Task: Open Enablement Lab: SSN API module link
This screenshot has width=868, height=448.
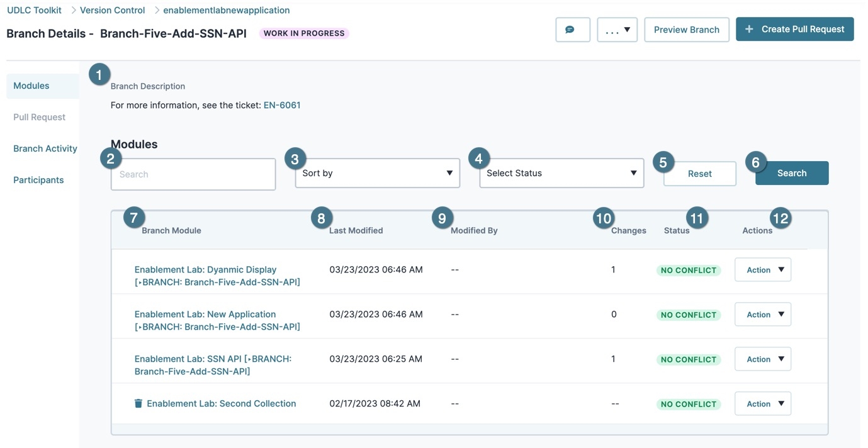Action: [213, 365]
